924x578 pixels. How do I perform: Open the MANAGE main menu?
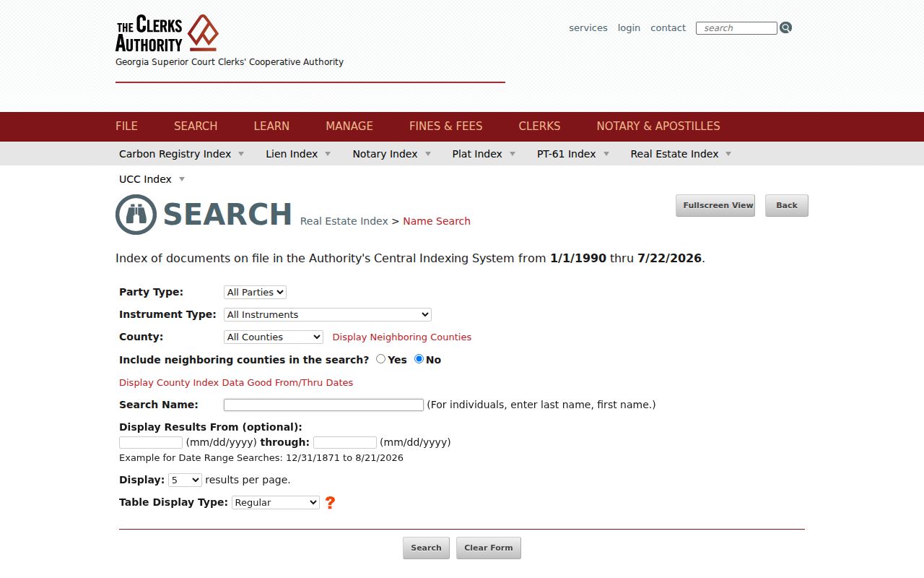pyautogui.click(x=349, y=126)
